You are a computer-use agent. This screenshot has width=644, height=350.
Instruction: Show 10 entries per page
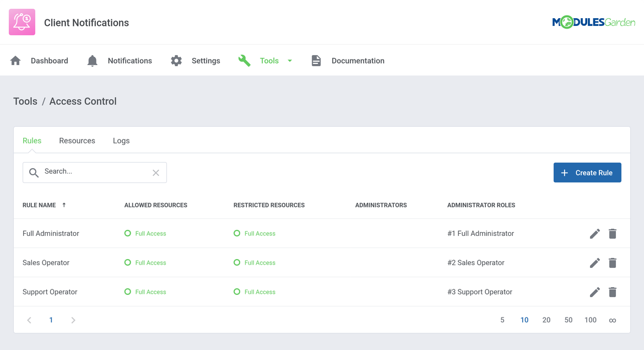click(524, 320)
